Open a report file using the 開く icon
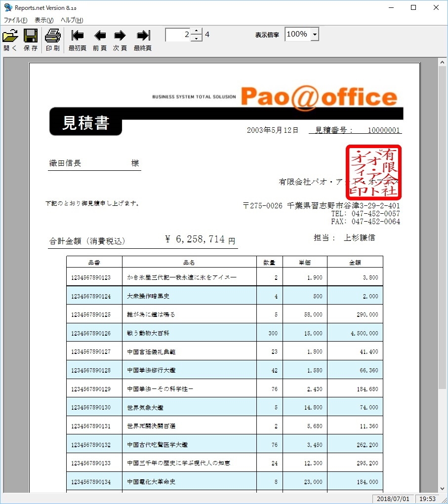 [9, 36]
